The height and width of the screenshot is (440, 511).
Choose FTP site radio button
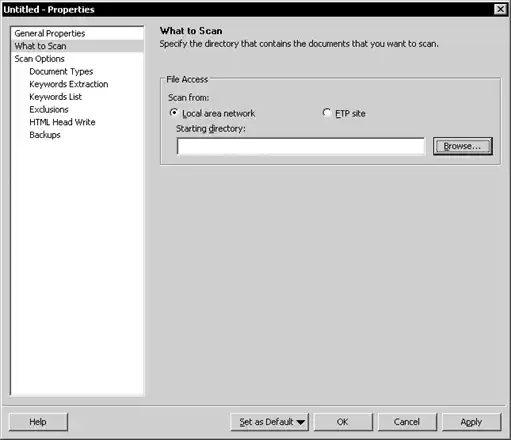point(327,113)
